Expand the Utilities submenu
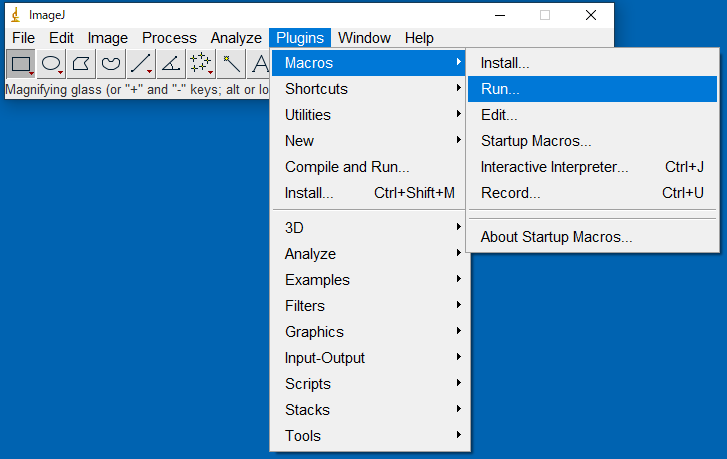Screen dimensions: 727x459 [x=370, y=115]
